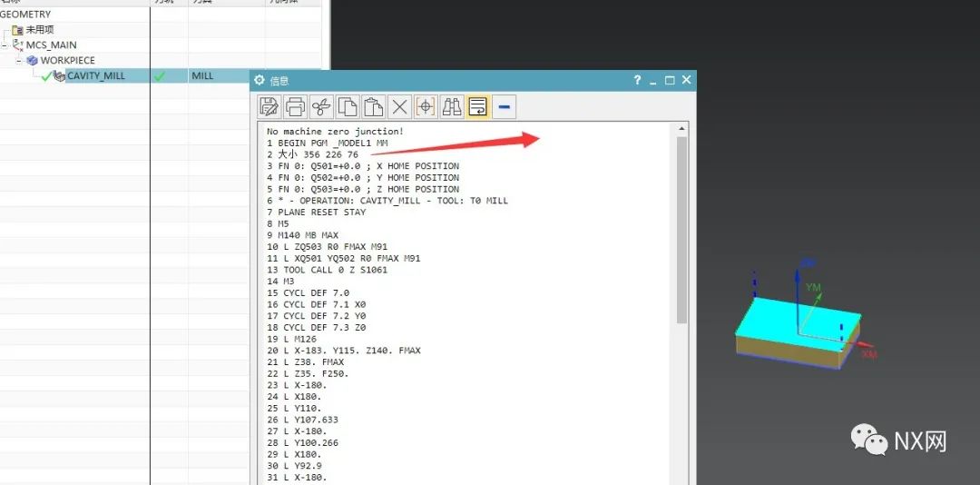Minimize the 信息 window
Screen dimensions: 980x485
tap(653, 82)
